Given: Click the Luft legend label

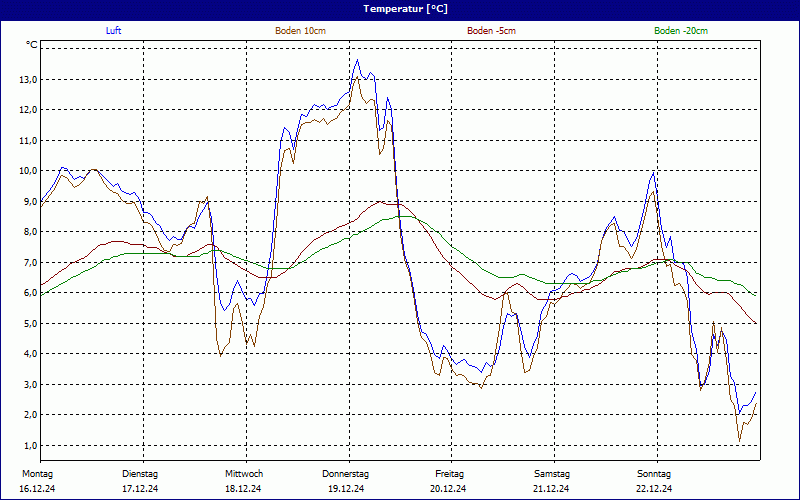Looking at the screenshot, I should coord(114,31).
